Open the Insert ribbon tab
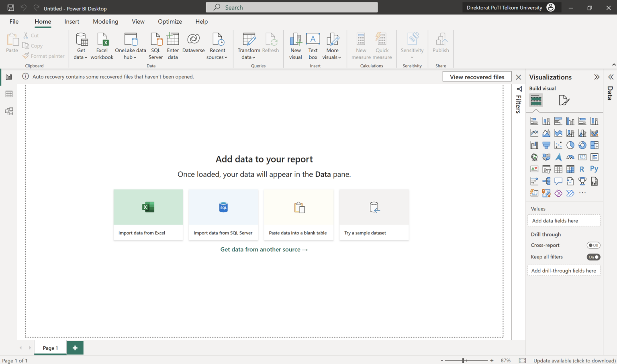Screen dimensions: 617x364 coord(72,21)
